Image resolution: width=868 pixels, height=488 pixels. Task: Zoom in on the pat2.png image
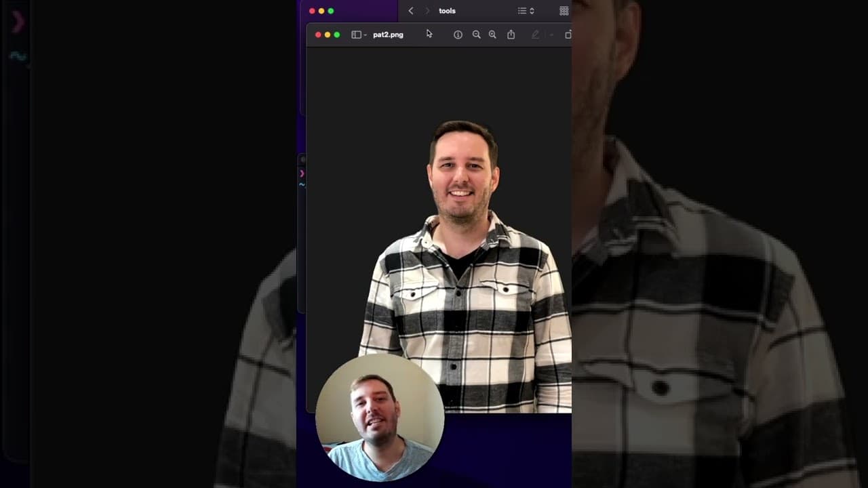[492, 35]
